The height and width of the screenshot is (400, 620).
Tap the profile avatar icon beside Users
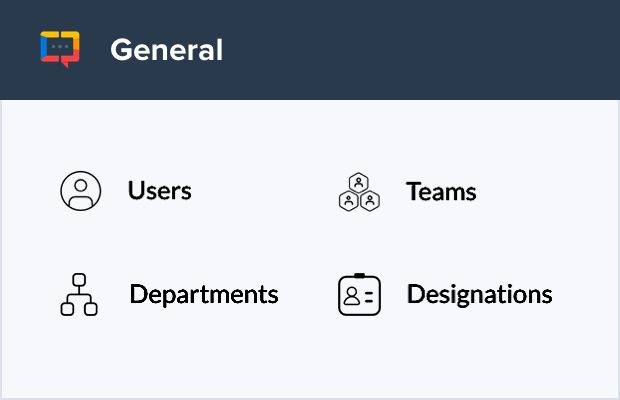(80, 191)
